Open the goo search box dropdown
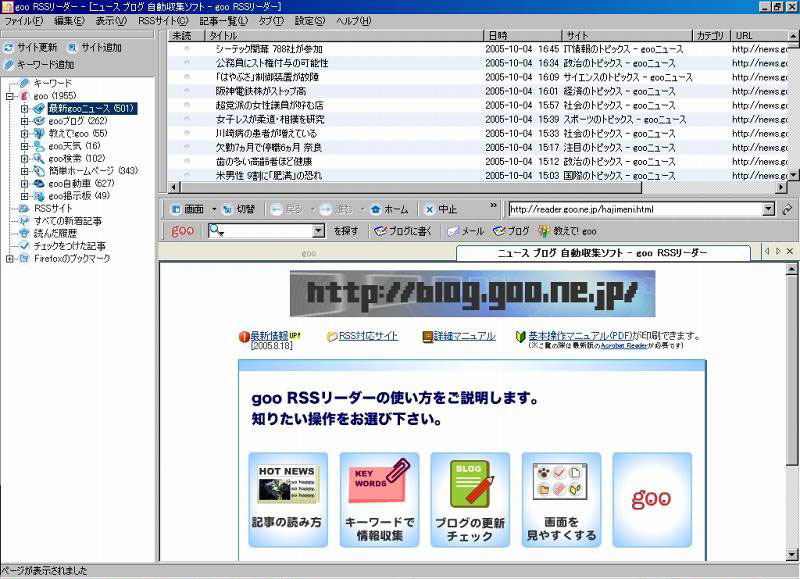 318,231
